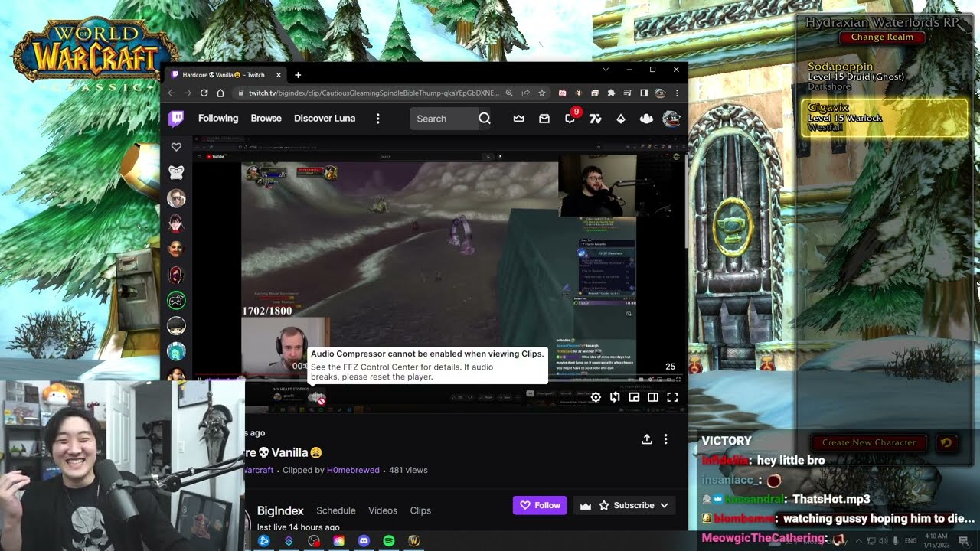Click the Twitch logo home icon
980x551 pixels.
pyautogui.click(x=176, y=119)
